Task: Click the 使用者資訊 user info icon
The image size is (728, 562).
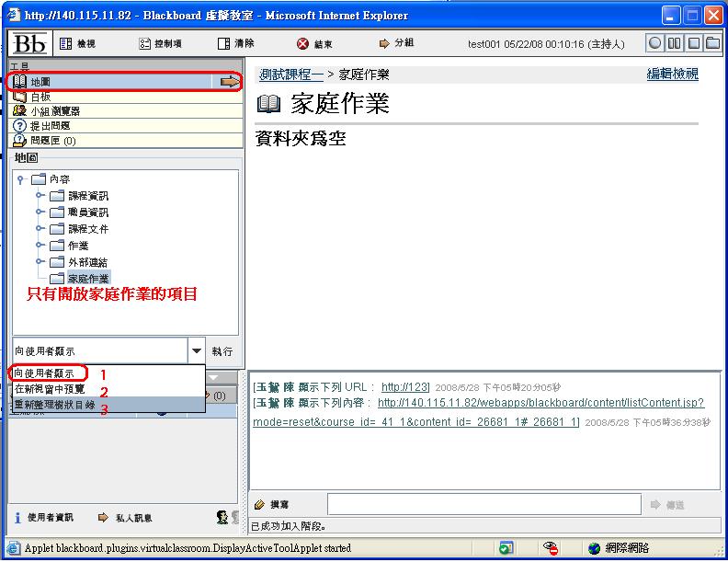Action: [19, 518]
